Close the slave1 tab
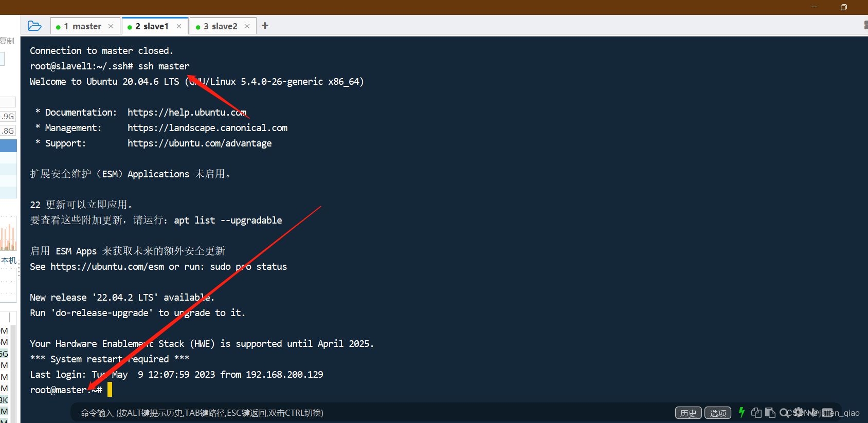Screen dimensions: 868x423 (179, 26)
